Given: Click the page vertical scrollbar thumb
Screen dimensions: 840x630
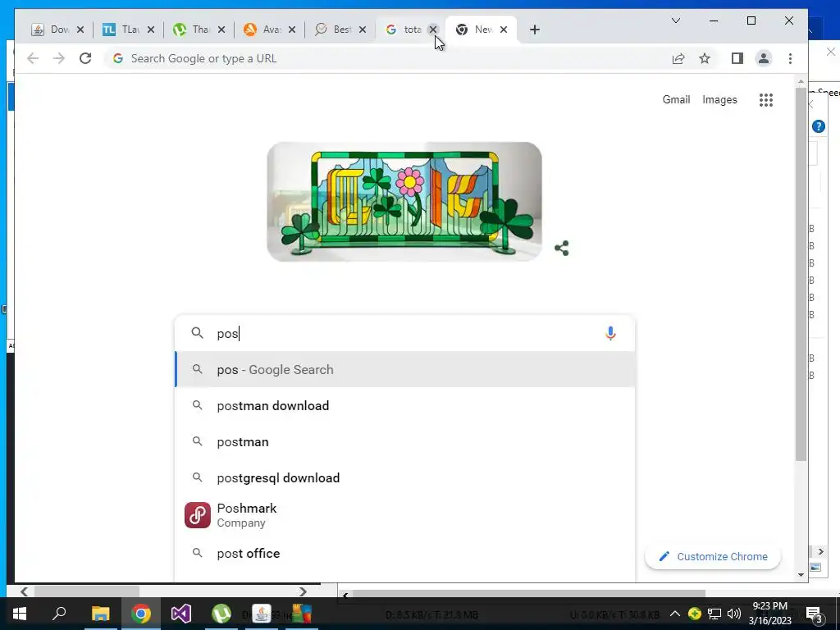Looking at the screenshot, I should point(801,273).
